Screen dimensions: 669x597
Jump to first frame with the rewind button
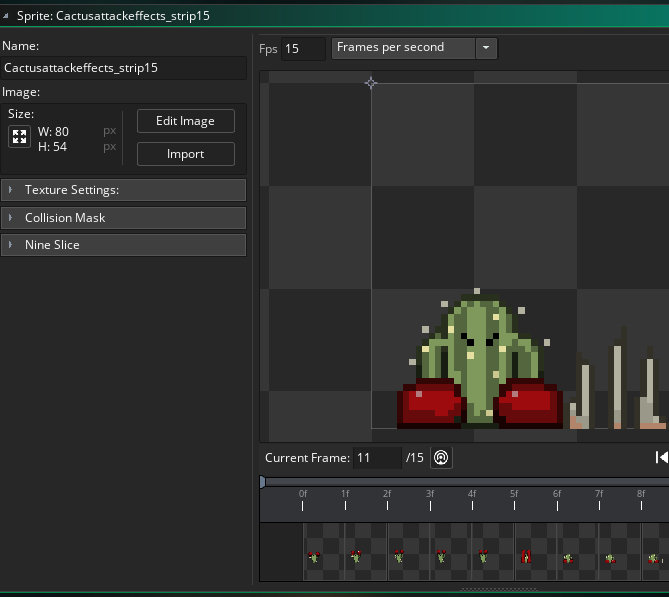tap(661, 457)
